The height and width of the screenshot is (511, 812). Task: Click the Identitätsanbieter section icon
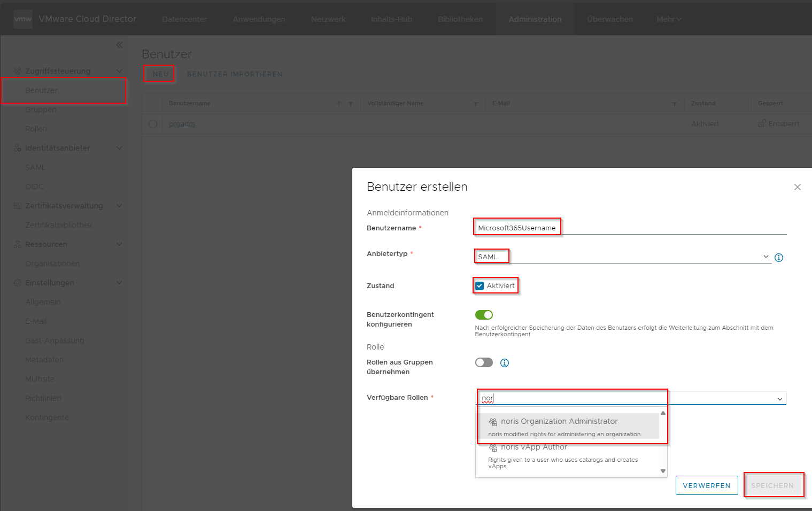click(17, 148)
